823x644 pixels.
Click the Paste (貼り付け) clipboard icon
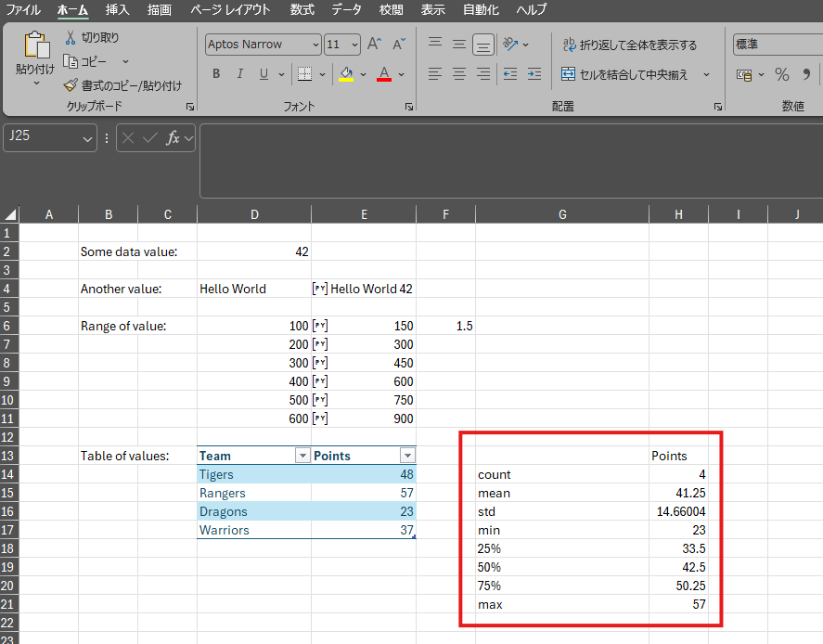(37, 45)
